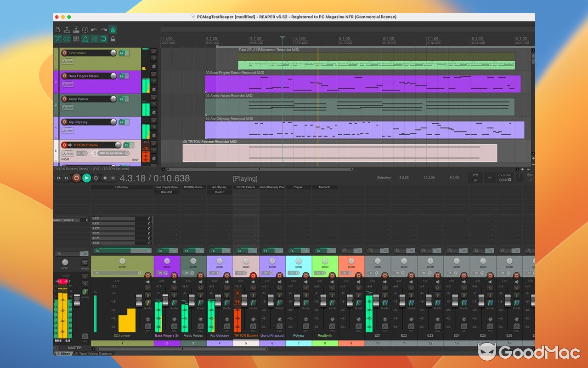Expand the GLOBAL automation none dropdown
588x368 pixels.
click(x=505, y=180)
